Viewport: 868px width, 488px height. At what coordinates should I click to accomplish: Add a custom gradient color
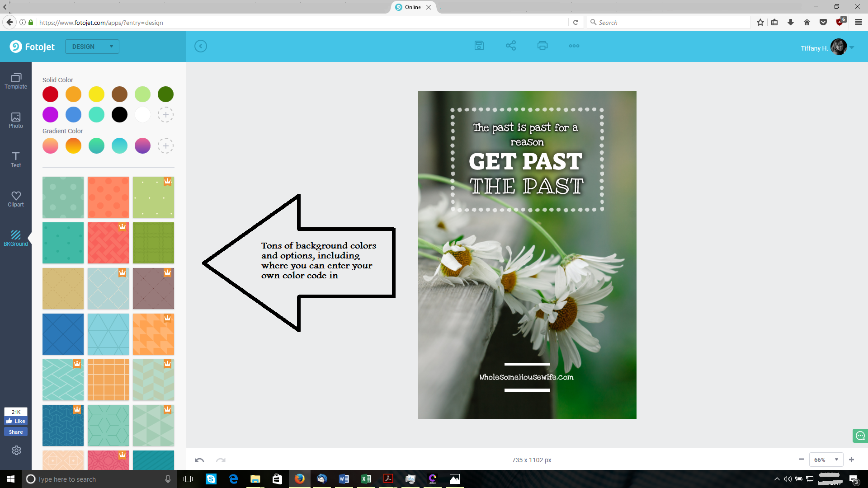coord(165,146)
